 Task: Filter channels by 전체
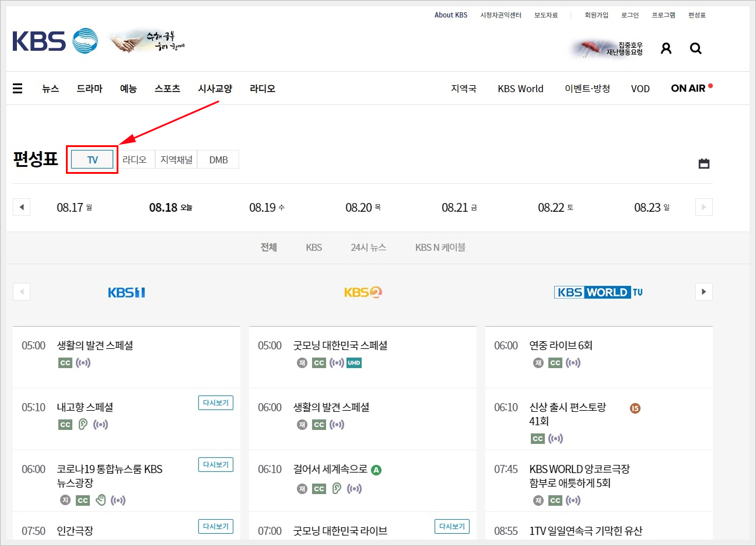(x=268, y=247)
